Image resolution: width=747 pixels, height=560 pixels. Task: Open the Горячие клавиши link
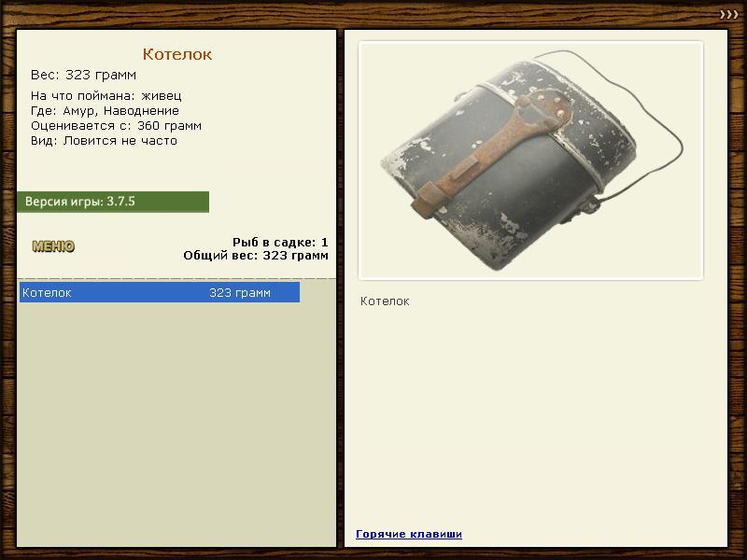(409, 534)
